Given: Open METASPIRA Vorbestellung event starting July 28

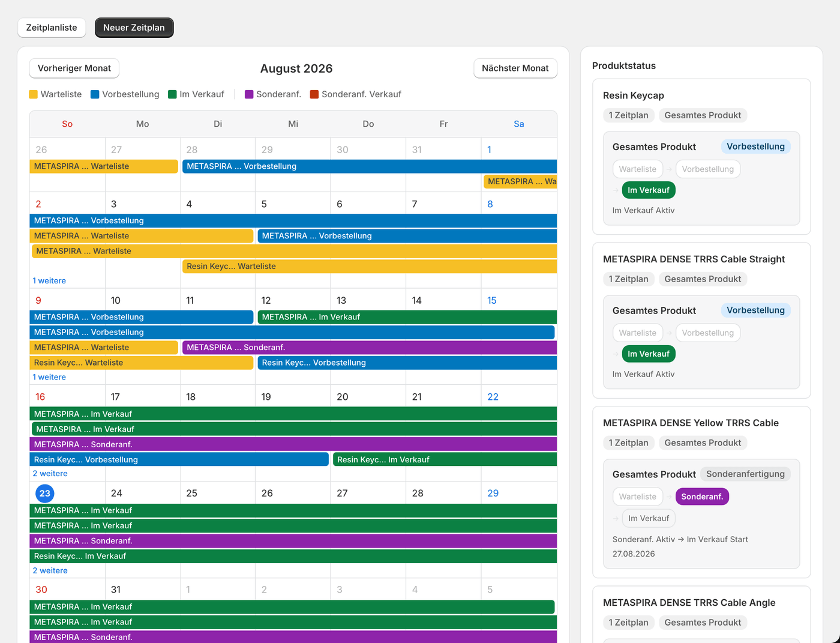Looking at the screenshot, I should coord(370,166).
